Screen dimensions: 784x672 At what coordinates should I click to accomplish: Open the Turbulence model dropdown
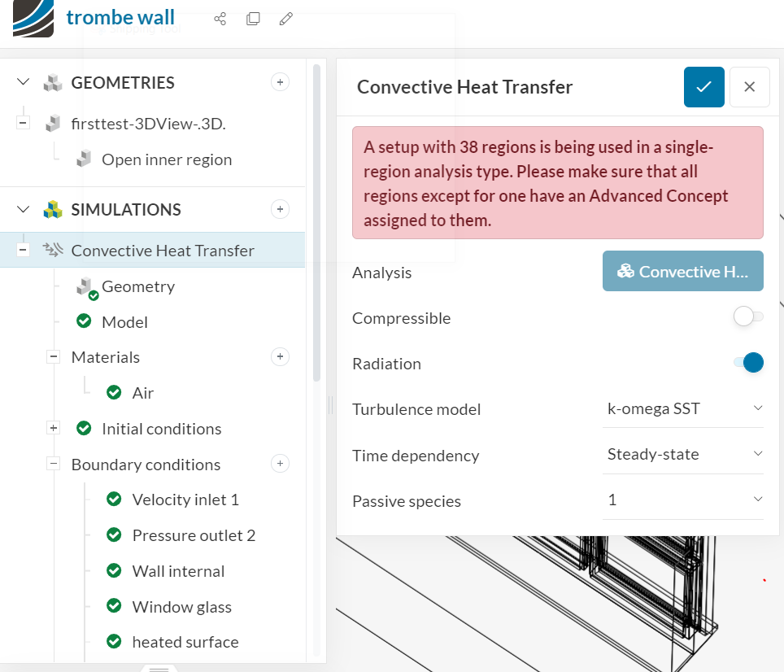pyautogui.click(x=683, y=408)
